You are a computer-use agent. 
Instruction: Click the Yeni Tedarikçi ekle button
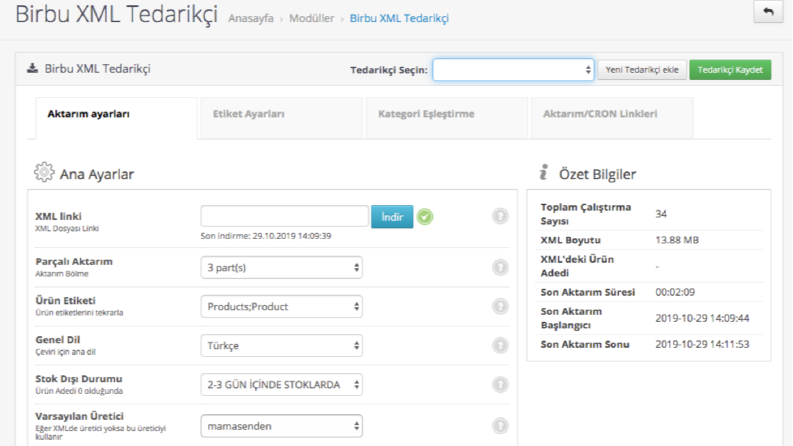642,70
